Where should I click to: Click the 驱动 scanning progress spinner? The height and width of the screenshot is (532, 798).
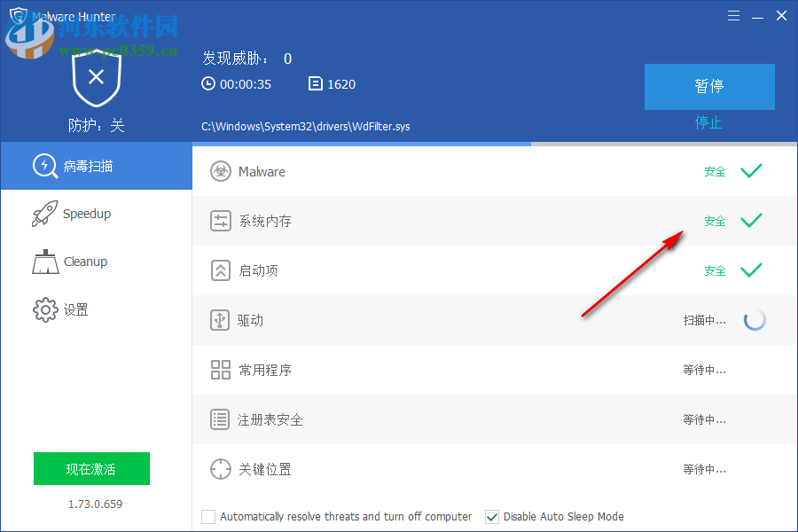pos(755,320)
